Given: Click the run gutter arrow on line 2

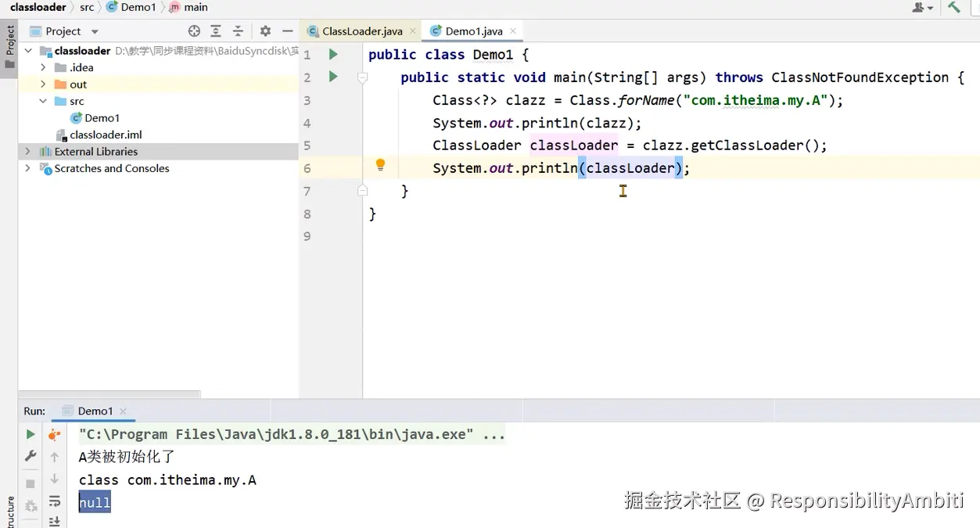Looking at the screenshot, I should pos(333,77).
